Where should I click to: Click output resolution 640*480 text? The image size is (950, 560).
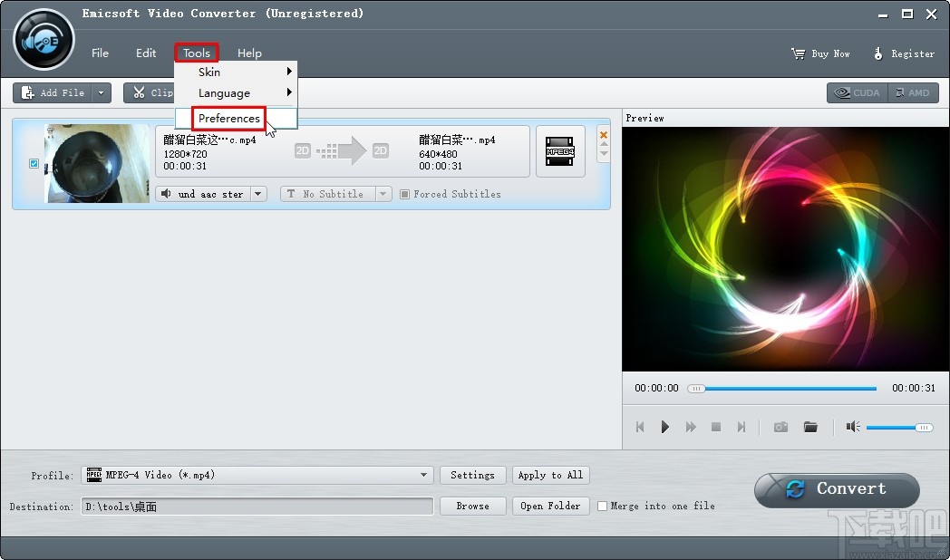click(438, 154)
